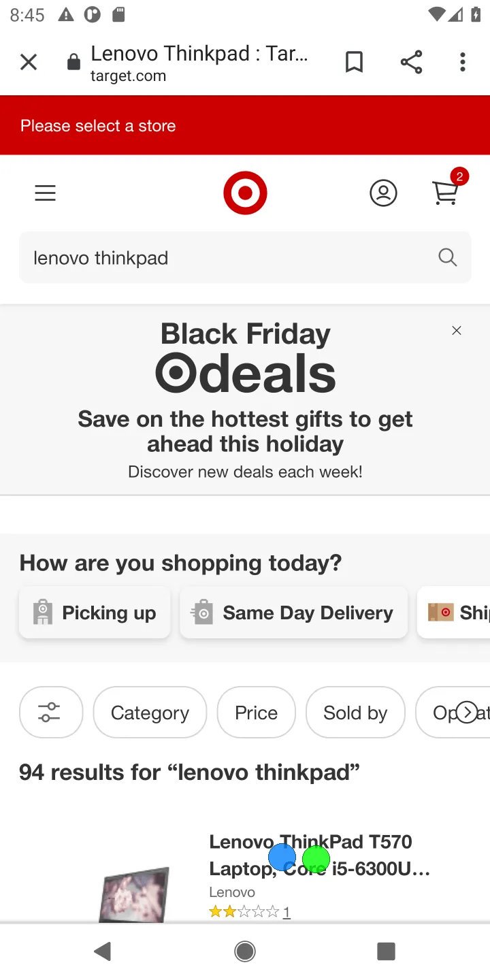Tap the search magnifier icon
490x980 pixels.
447,257
